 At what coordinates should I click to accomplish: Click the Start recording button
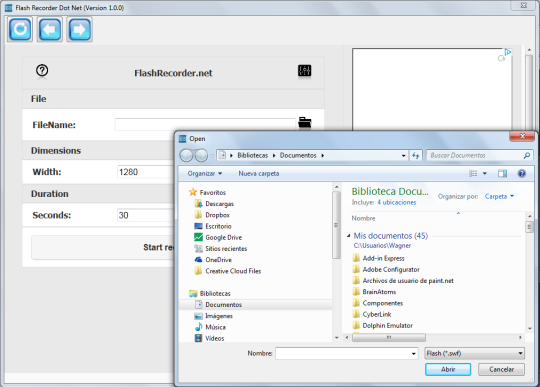[103, 247]
